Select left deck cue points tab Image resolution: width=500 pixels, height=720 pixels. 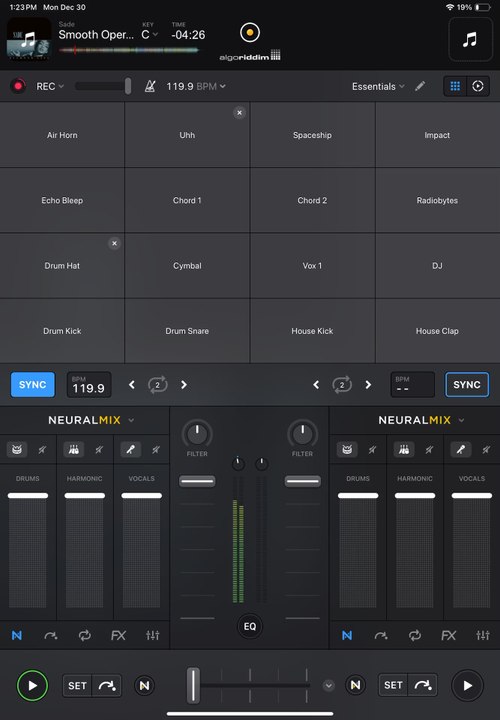pos(51,635)
